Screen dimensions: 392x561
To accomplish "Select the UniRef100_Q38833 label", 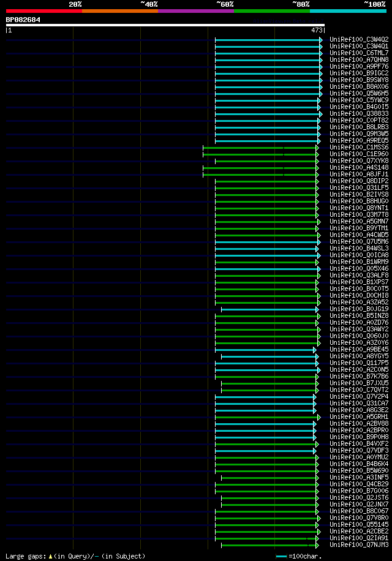I will [x=359, y=113].
